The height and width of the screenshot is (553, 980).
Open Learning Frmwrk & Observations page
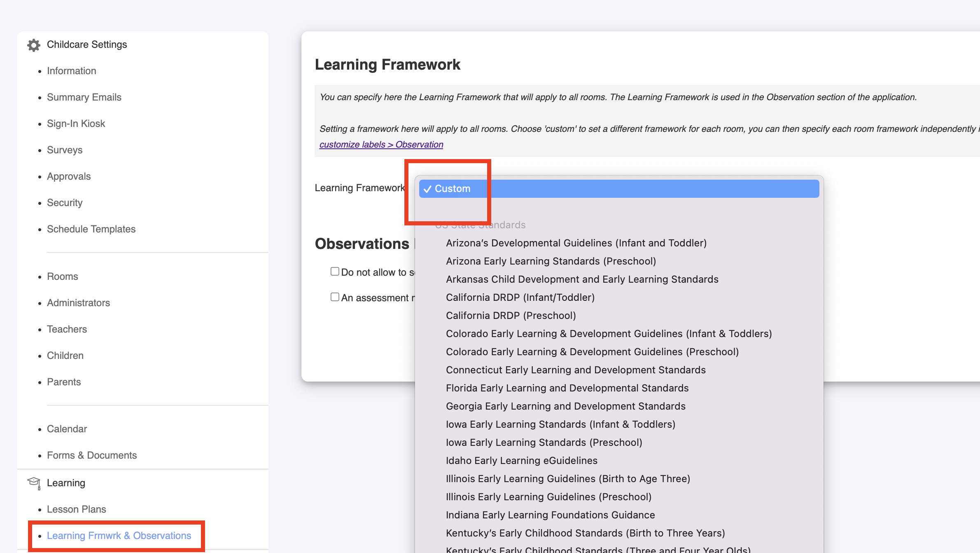coord(119,536)
